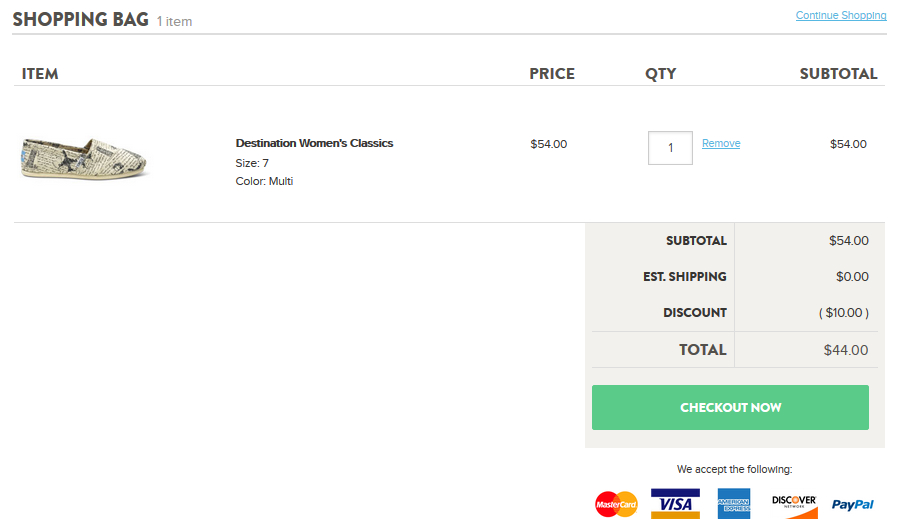Click the Checkout Now button
Image resolution: width=906 pixels, height=527 pixels.
point(730,408)
